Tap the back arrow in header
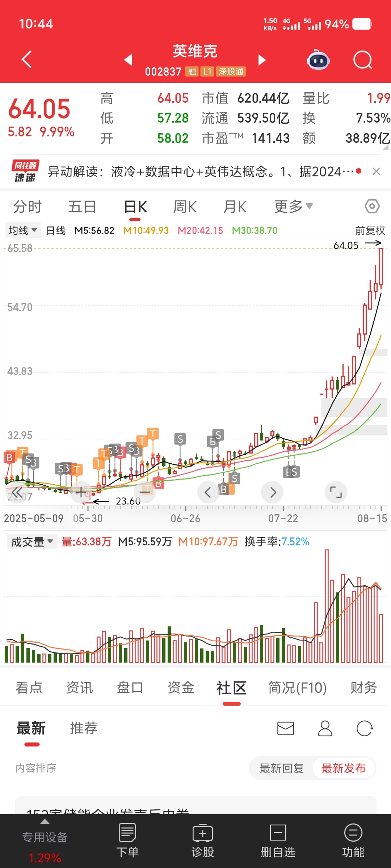391x868 pixels. tap(27, 59)
